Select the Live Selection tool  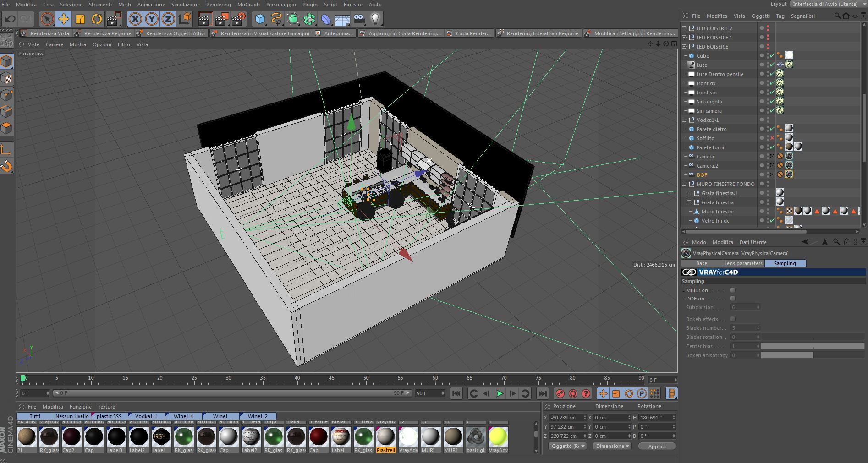click(x=47, y=19)
